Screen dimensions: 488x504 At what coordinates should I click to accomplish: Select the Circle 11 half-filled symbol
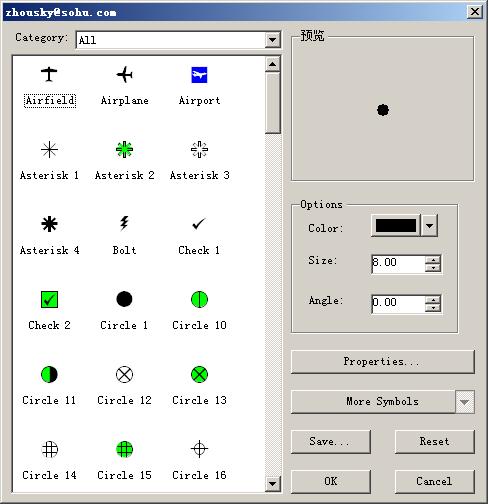click(49, 374)
